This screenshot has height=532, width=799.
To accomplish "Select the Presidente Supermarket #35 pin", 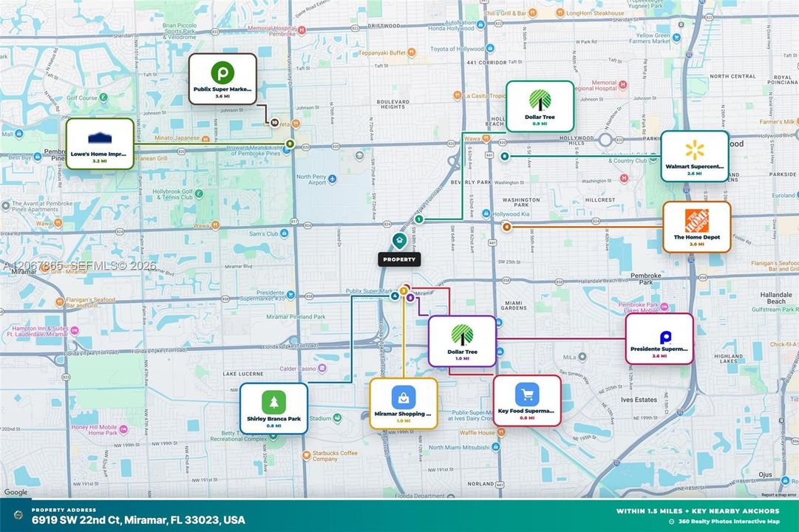I will tap(290, 295).
